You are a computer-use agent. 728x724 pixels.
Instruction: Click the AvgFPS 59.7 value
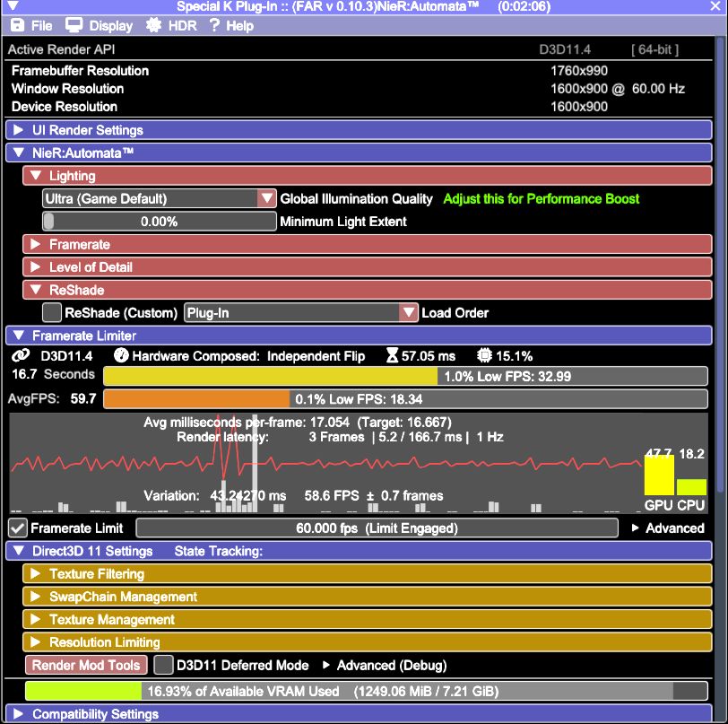pos(83,398)
